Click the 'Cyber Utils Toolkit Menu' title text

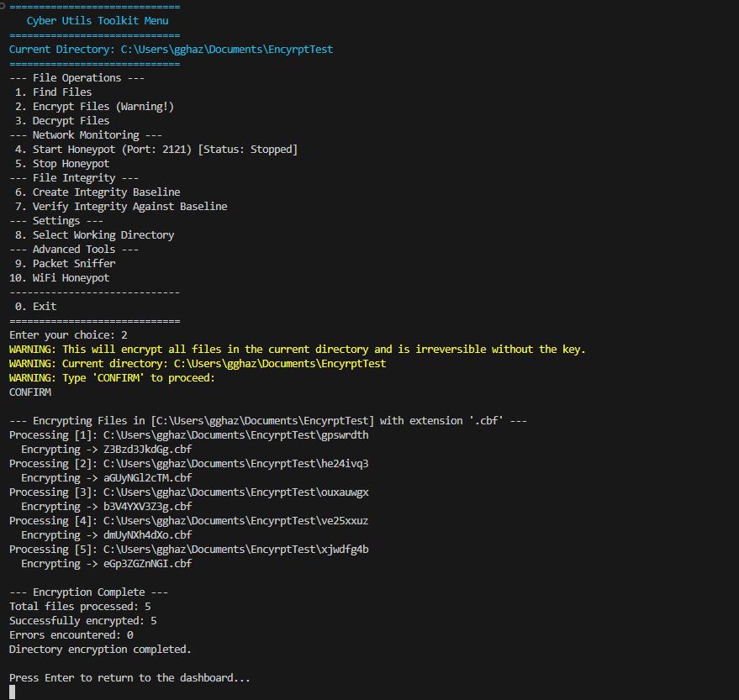pos(98,21)
